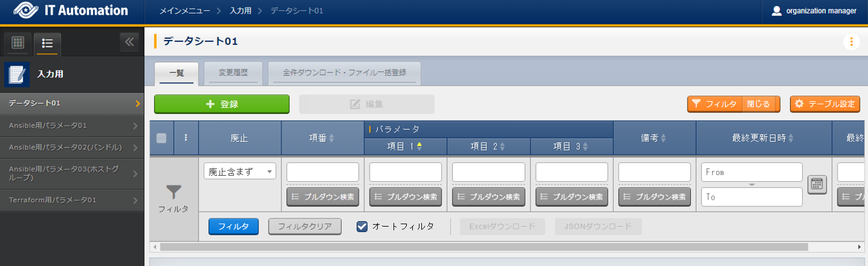Screen dimensions: 868x266
Task: Focus the 項目 3 filter input field
Action: click(572, 172)
